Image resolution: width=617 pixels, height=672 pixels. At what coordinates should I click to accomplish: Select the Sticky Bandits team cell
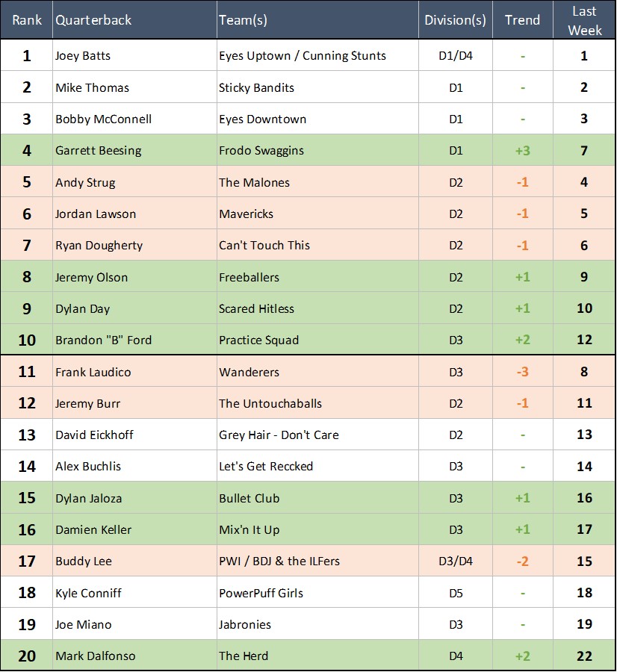pyautogui.click(x=256, y=87)
